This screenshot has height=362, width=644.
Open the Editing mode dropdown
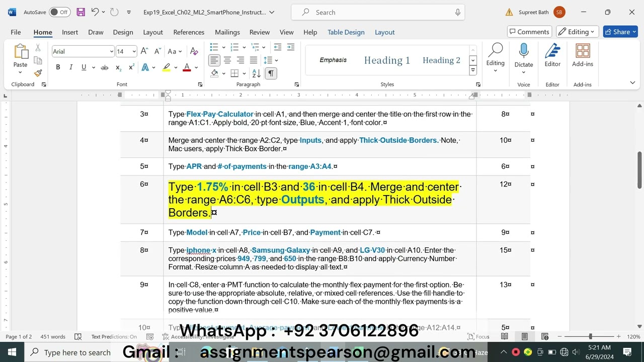pos(578,32)
